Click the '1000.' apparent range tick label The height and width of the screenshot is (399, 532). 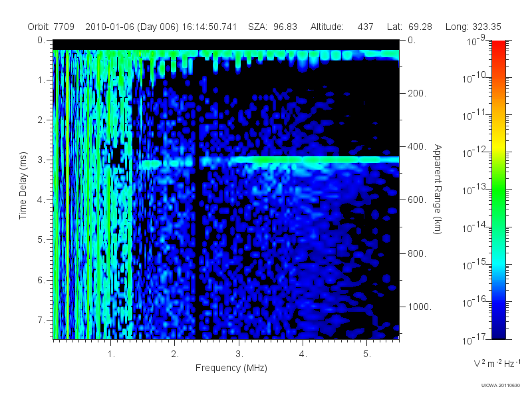coord(420,307)
